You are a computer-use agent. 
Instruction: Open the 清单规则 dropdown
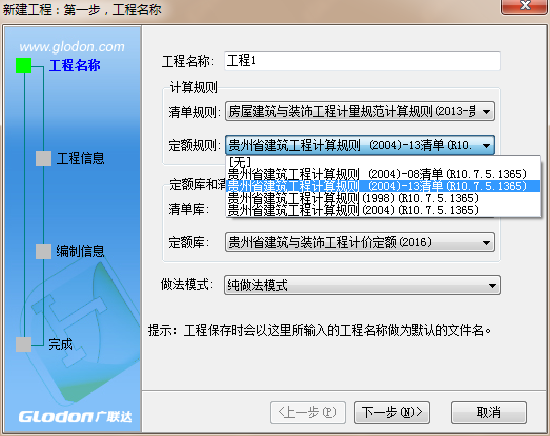pos(360,112)
